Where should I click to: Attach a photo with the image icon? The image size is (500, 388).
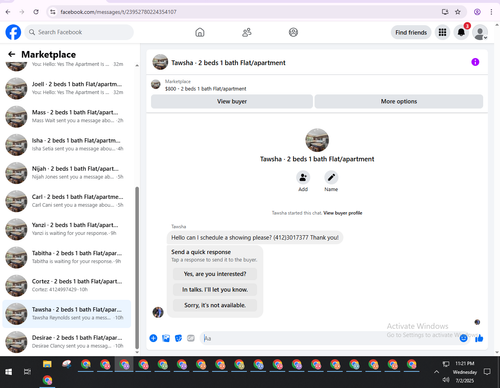(166, 338)
